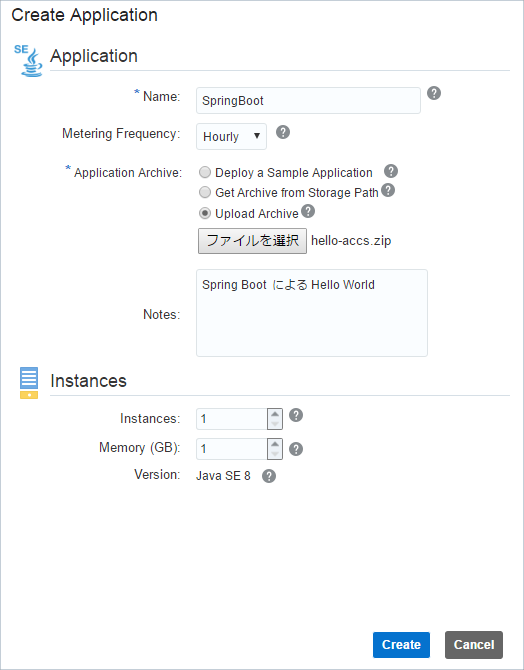Screen dimensions: 524x670
Task: Choose Get Archive from Storage Path option
Action: (205, 192)
